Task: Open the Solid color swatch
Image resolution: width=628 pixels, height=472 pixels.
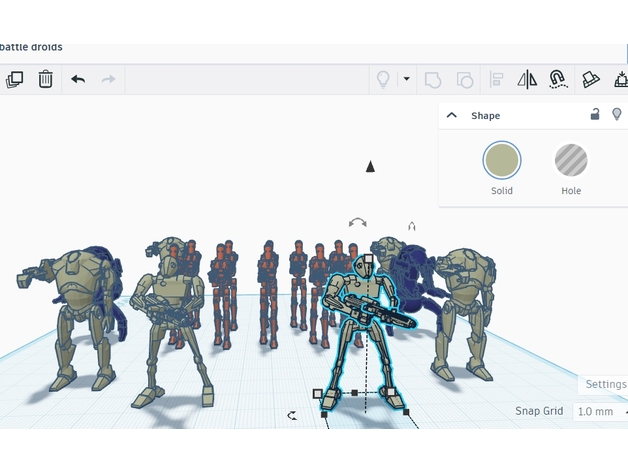Action: (502, 160)
